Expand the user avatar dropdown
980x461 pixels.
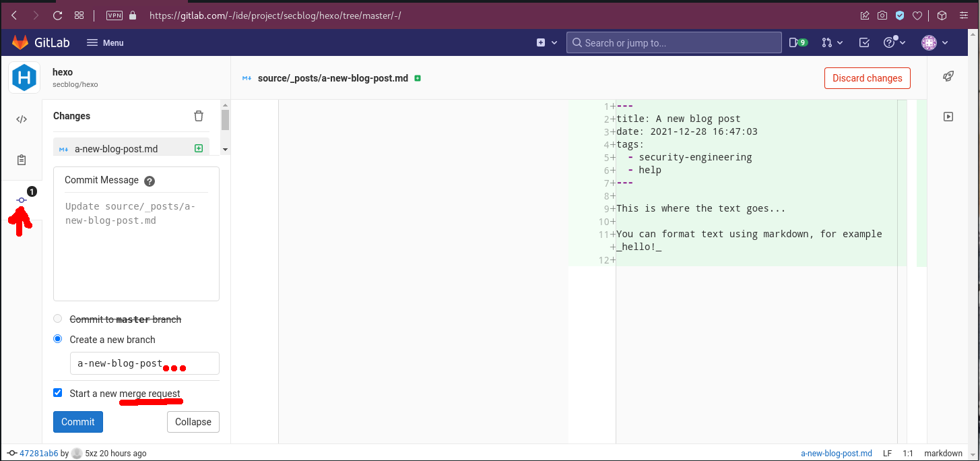click(x=935, y=42)
